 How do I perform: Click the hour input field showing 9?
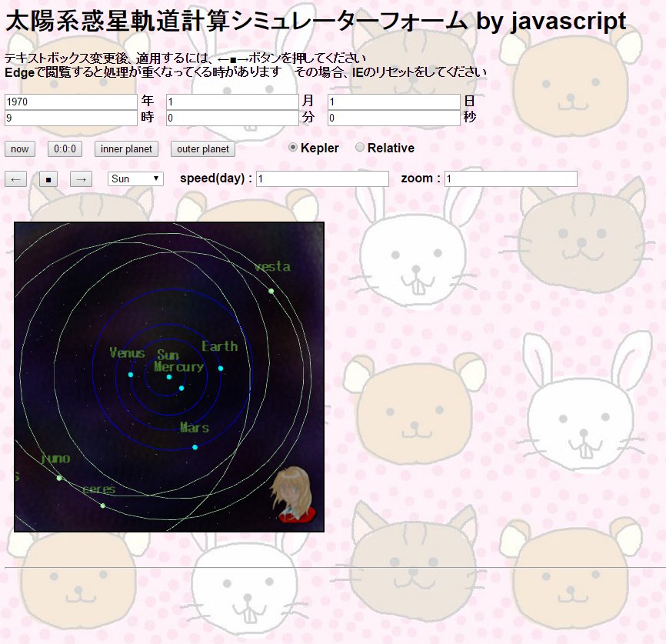click(x=71, y=118)
